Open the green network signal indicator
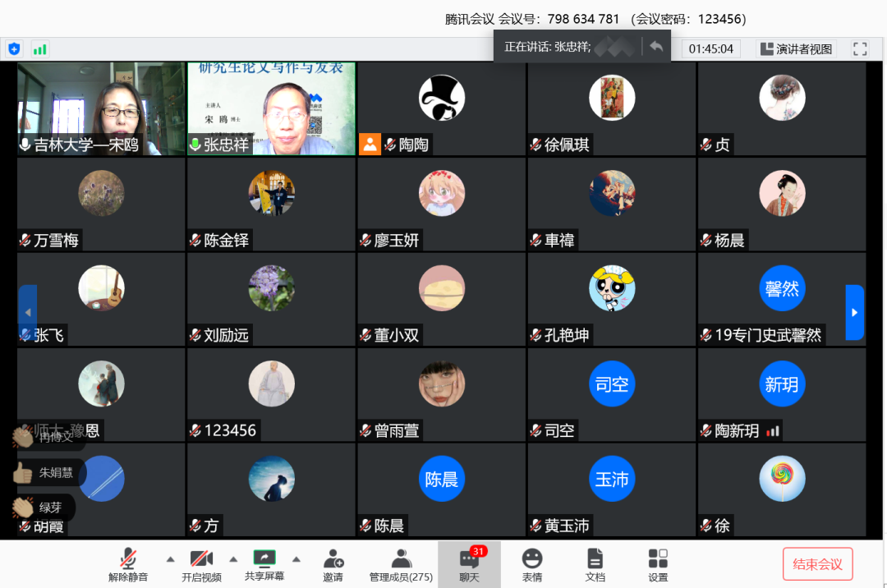The width and height of the screenshot is (887, 588). coord(40,49)
